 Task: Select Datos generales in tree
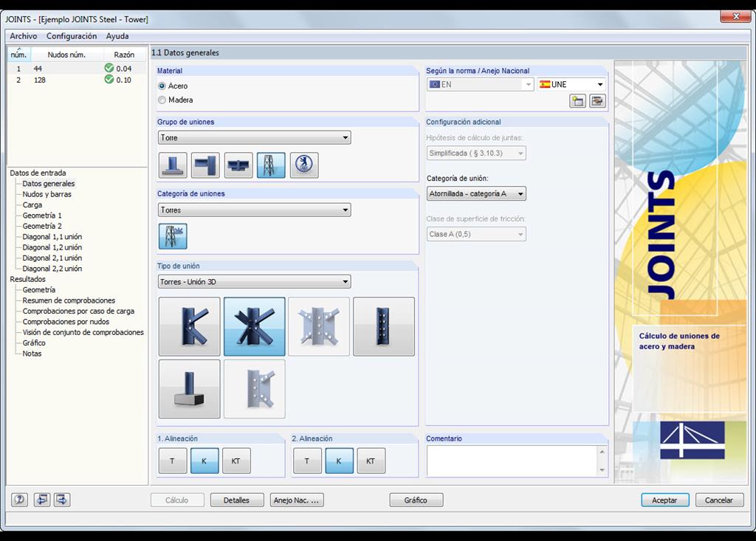49,184
